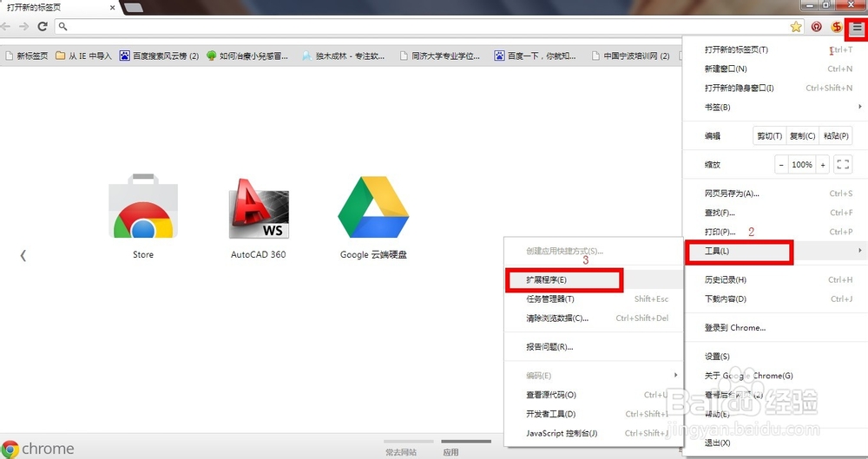Expand the 工具(L) submenu
The width and height of the screenshot is (868, 459).
[775, 252]
